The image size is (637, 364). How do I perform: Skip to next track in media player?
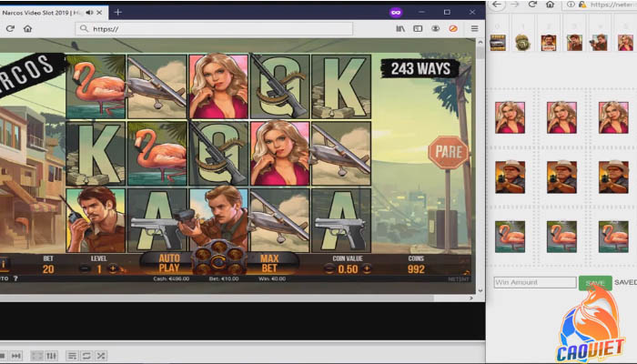(x=15, y=356)
